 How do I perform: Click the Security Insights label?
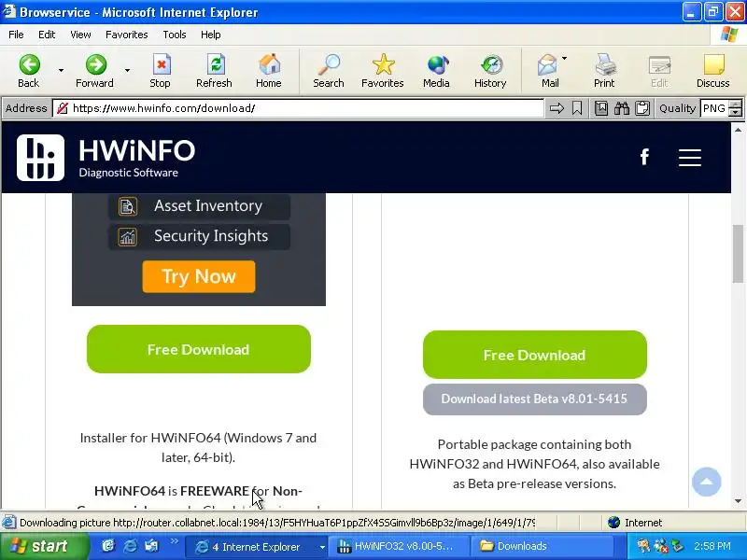(211, 236)
